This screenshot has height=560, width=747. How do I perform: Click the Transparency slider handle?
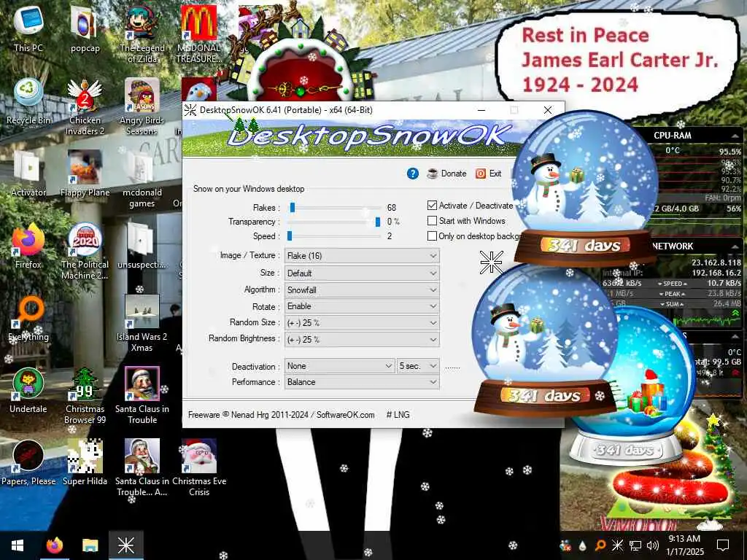pyautogui.click(x=378, y=222)
